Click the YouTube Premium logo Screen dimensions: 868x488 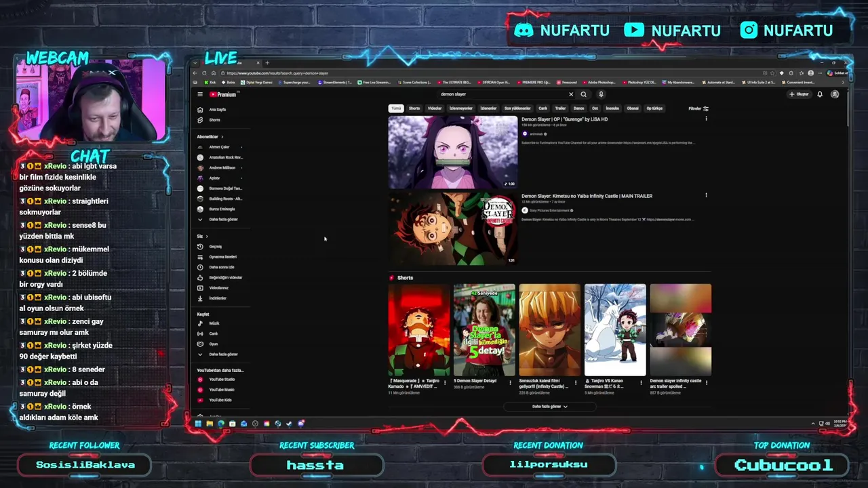click(x=222, y=94)
